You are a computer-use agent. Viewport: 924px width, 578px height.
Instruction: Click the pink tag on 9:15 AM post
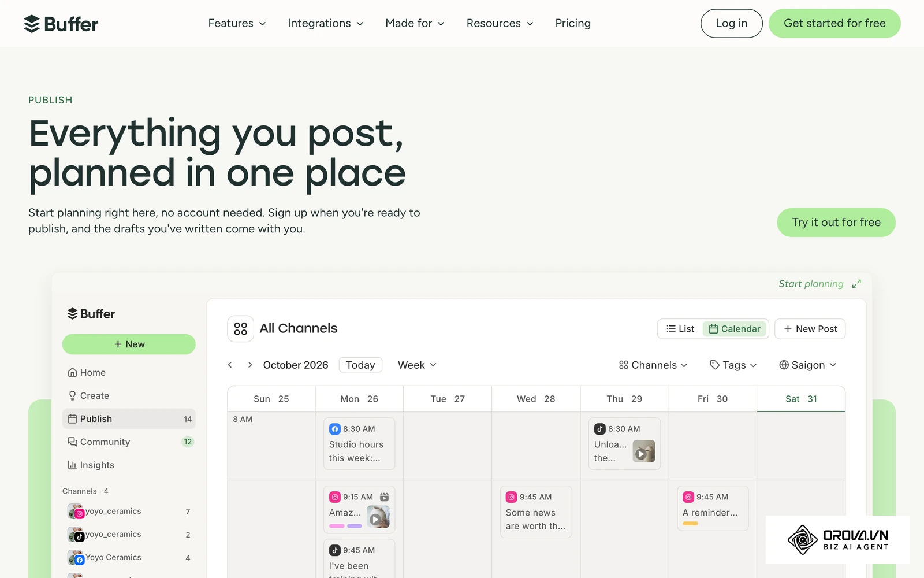coord(337,526)
